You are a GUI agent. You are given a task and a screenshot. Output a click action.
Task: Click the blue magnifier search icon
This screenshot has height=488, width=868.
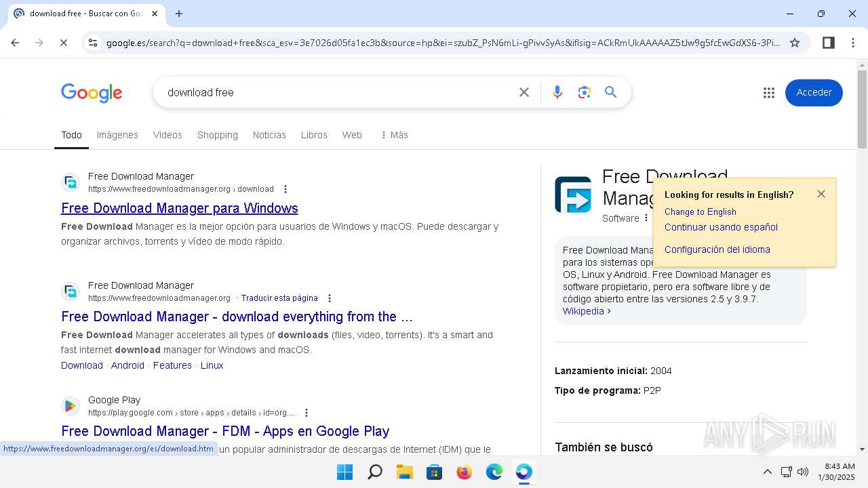click(611, 92)
